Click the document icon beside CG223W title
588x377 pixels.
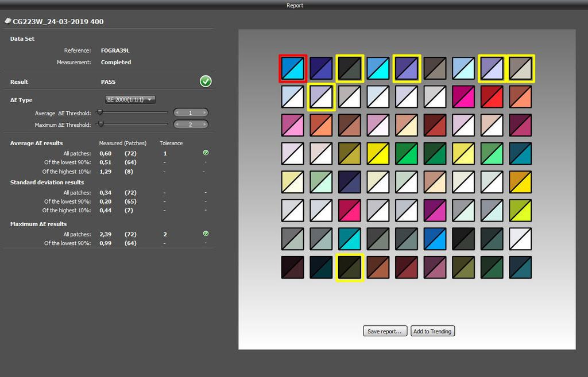(x=8, y=21)
